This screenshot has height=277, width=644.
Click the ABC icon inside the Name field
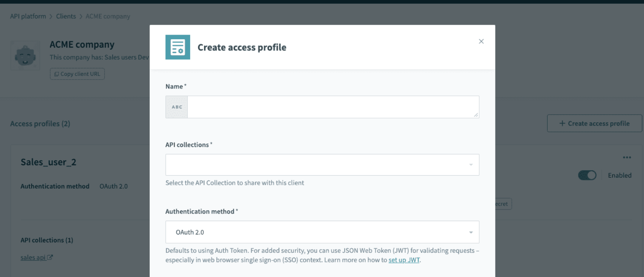tap(176, 107)
